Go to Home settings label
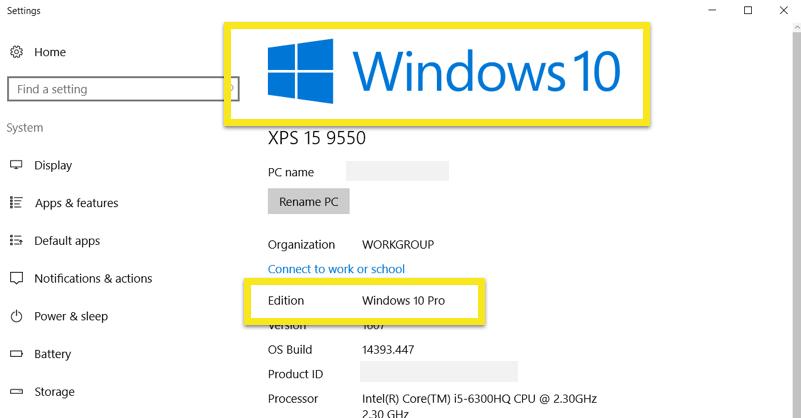Screen dimensions: 801x418 [x=50, y=52]
